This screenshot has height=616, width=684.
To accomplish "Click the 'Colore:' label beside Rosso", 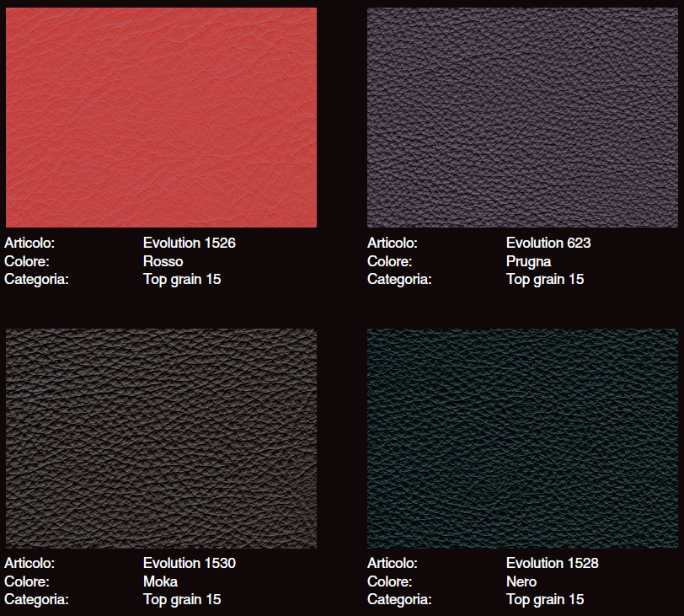I will click(x=27, y=261).
